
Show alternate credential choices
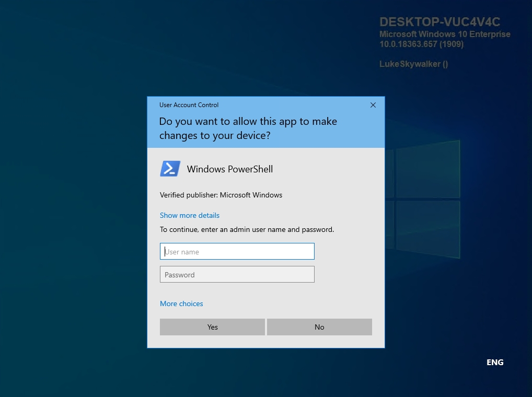(181, 303)
